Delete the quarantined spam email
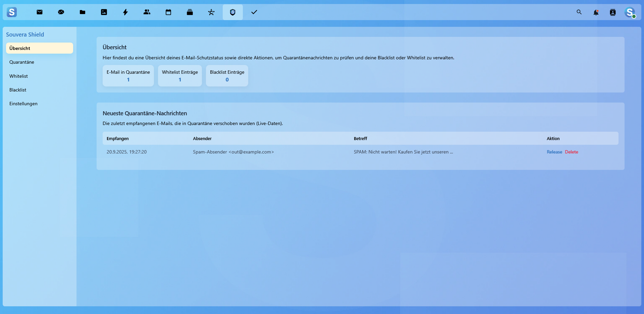Image resolution: width=644 pixels, height=314 pixels. [x=571, y=152]
